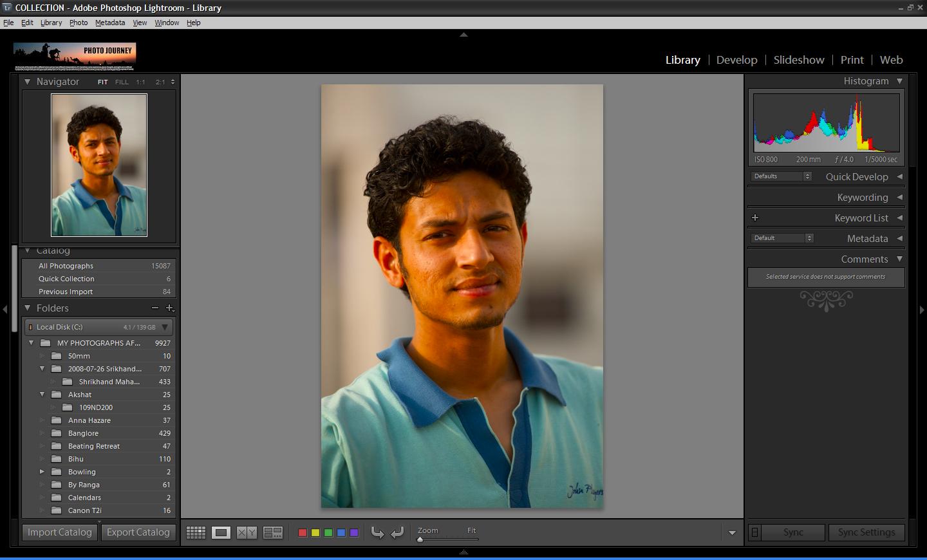The height and width of the screenshot is (560, 927).
Task: Select the Loupe view icon
Action: (221, 532)
